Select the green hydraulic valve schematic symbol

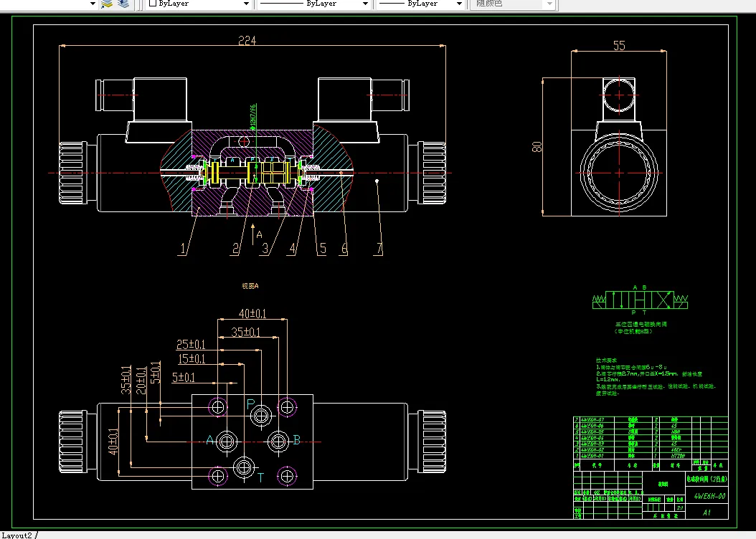(640, 300)
